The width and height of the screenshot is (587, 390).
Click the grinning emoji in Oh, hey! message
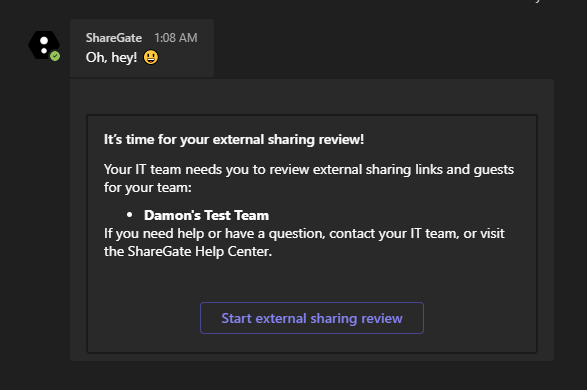[x=151, y=57]
